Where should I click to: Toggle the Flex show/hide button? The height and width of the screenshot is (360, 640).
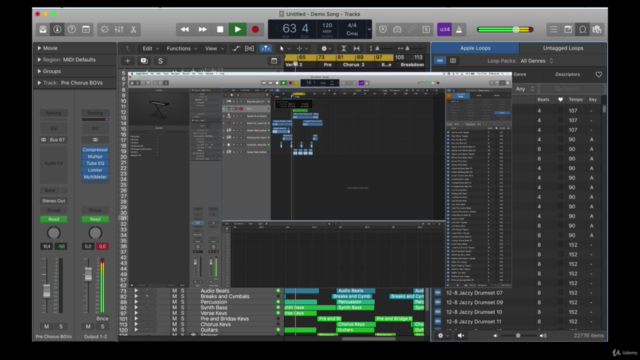click(x=249, y=49)
